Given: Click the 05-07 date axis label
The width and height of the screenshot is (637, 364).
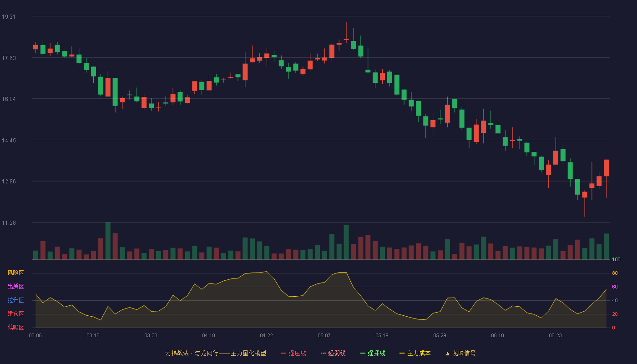Looking at the screenshot, I should [x=324, y=335].
